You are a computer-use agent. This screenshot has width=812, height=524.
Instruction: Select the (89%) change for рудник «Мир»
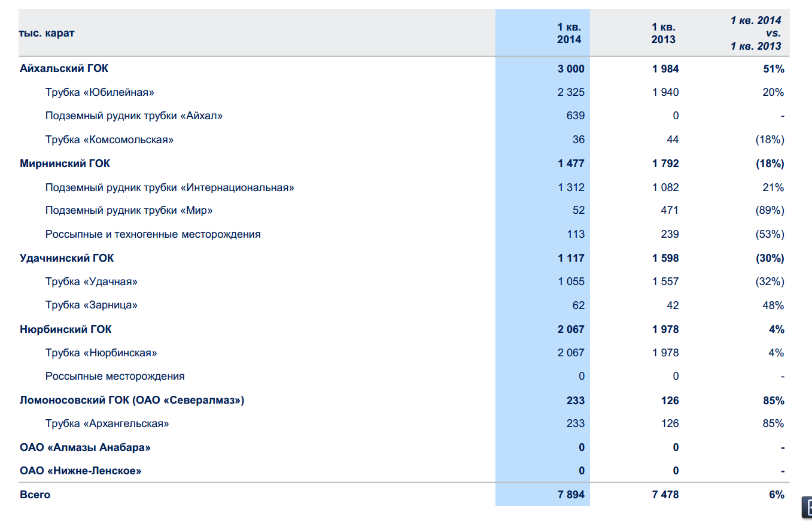point(770,211)
